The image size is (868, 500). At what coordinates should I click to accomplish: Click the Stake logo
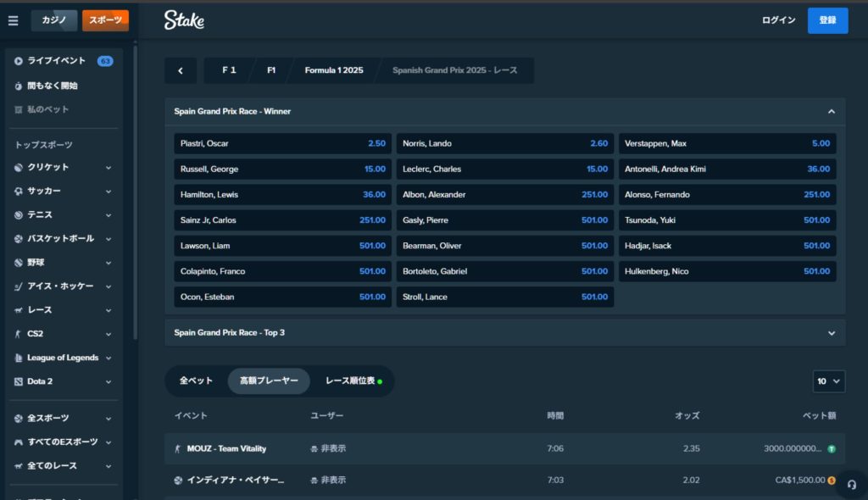(184, 20)
